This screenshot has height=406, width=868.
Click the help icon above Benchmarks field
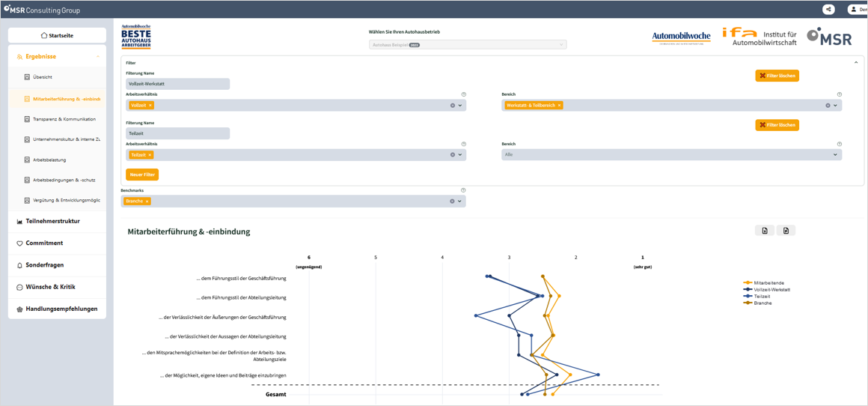point(463,190)
